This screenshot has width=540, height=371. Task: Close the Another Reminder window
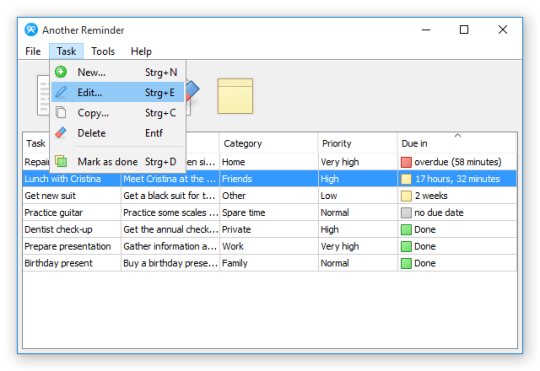click(x=503, y=30)
